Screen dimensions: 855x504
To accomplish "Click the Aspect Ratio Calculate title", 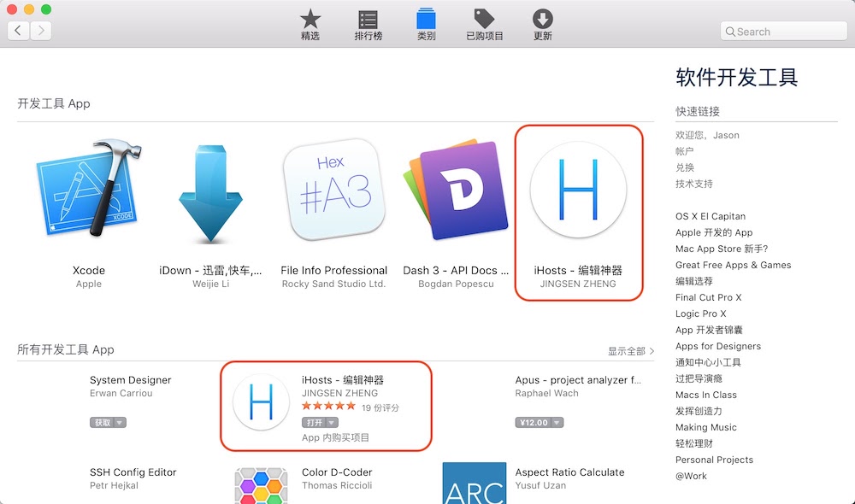I will pyautogui.click(x=569, y=472).
